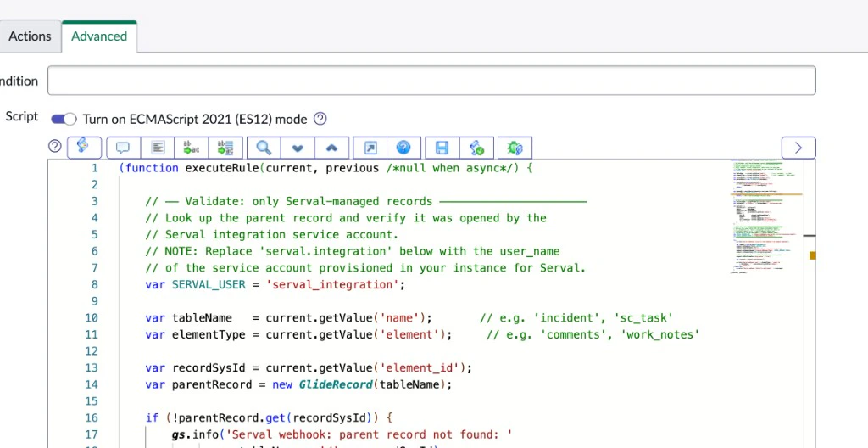The image size is (868, 448).
Task: Switch to the Actions tab
Action: pos(30,36)
